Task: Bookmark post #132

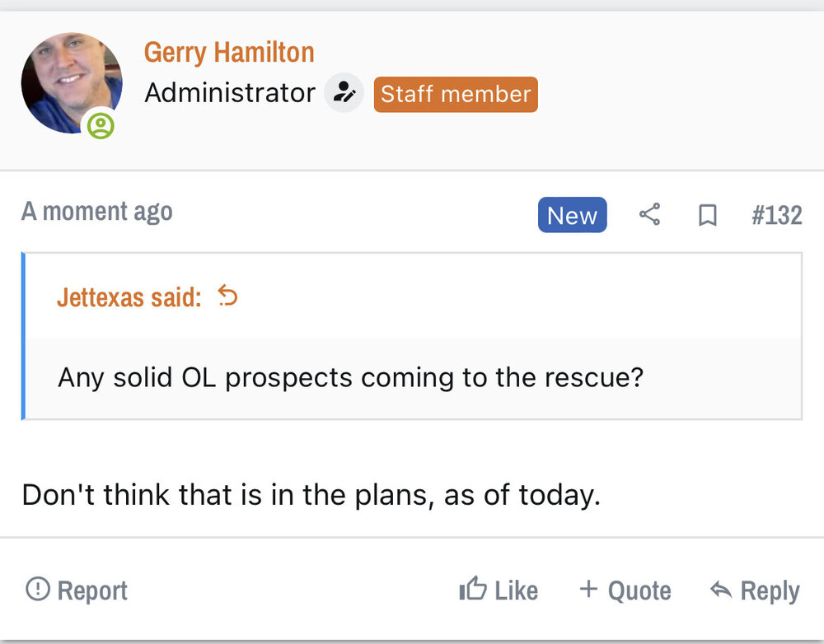Action: (x=707, y=216)
